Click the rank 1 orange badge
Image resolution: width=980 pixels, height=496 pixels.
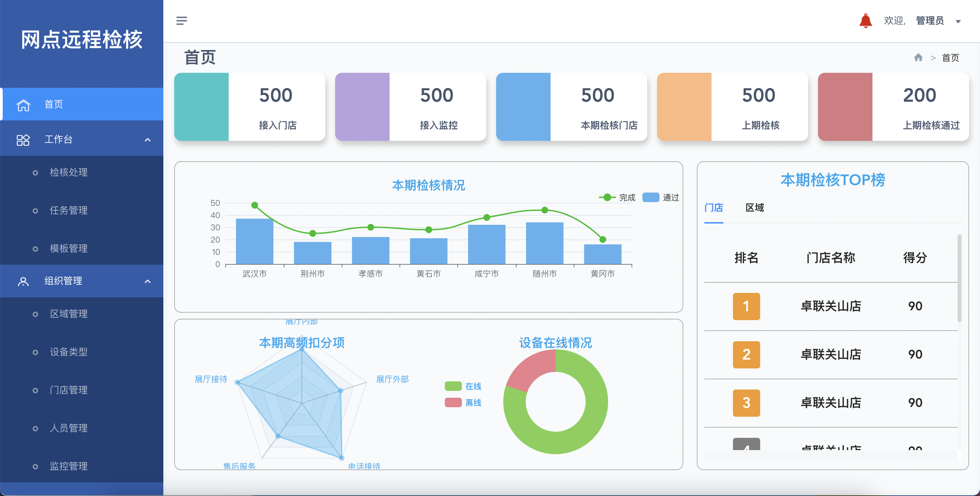point(746,306)
